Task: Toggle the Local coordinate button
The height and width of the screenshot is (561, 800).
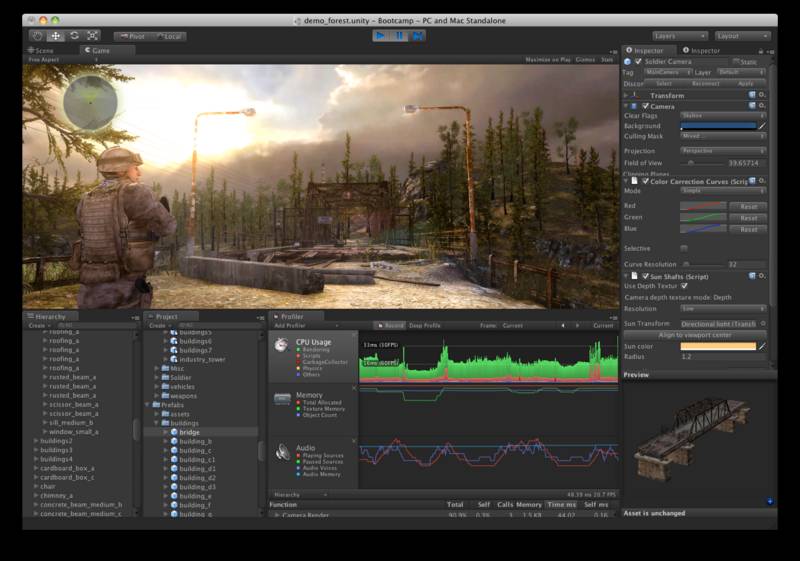Action: (x=169, y=36)
